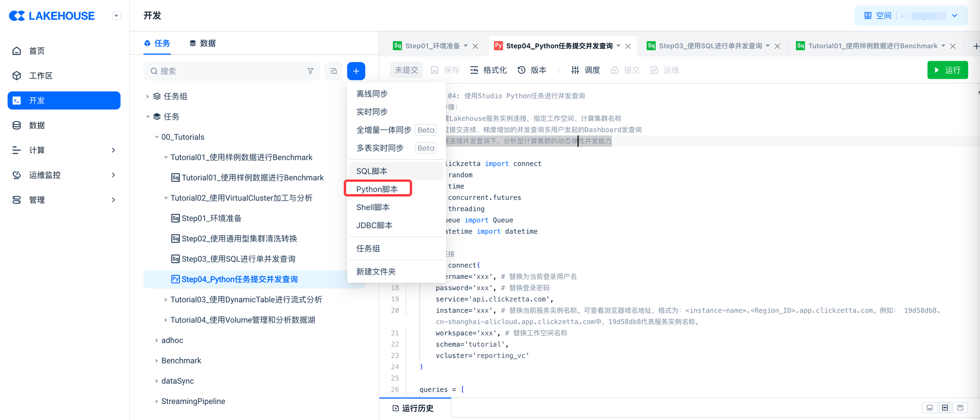Click the green Run (运行) button
The width and height of the screenshot is (980, 420).
pos(947,70)
